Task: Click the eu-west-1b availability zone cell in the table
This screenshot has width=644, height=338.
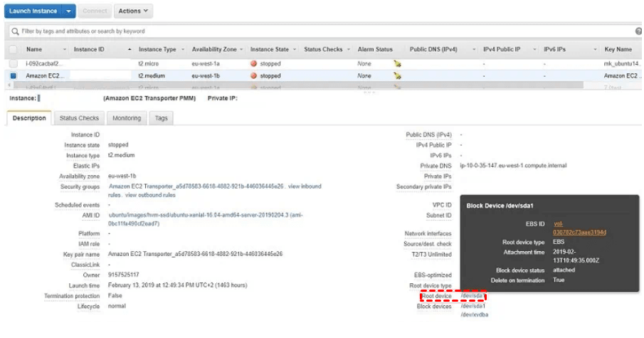Action: pyautogui.click(x=206, y=75)
